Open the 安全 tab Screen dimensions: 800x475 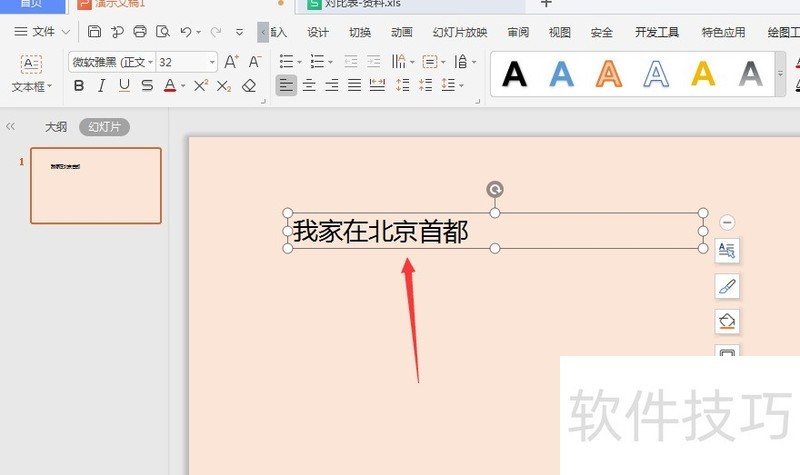[x=602, y=32]
